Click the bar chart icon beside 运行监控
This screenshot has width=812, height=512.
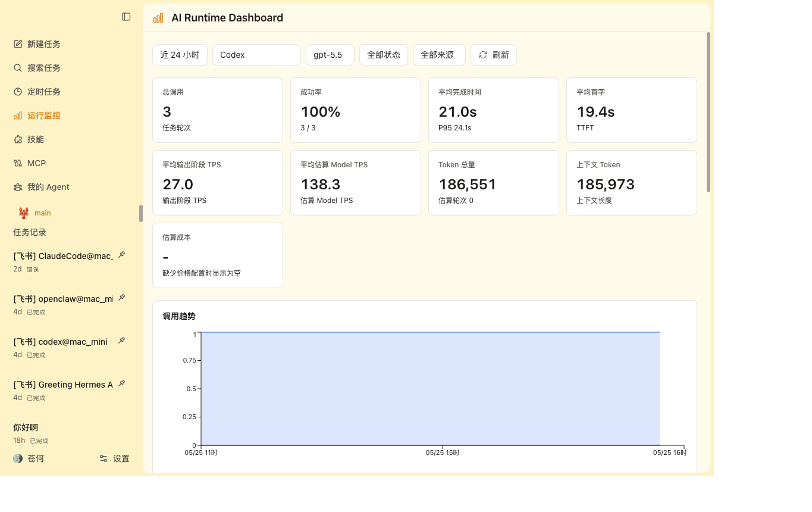coord(18,115)
